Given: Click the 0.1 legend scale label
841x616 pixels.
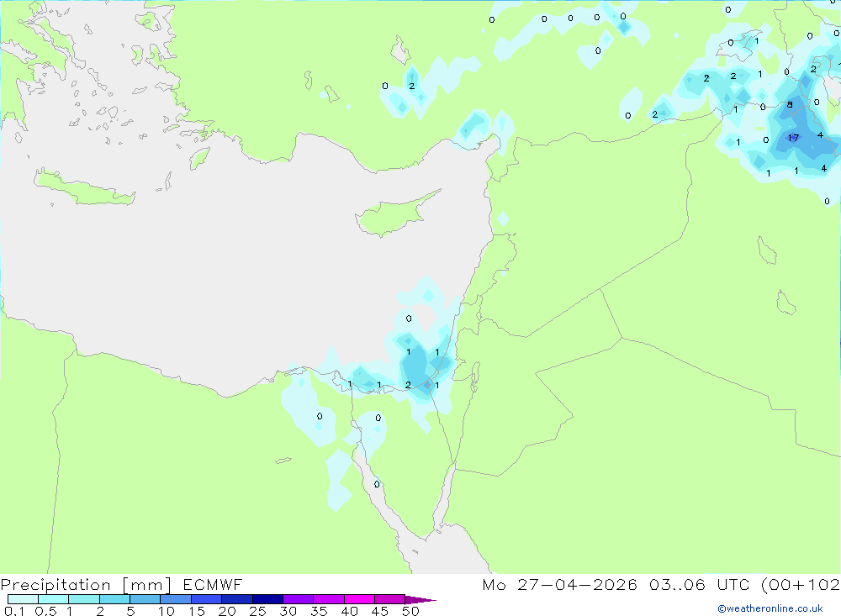Looking at the screenshot, I should pyautogui.click(x=14, y=611).
